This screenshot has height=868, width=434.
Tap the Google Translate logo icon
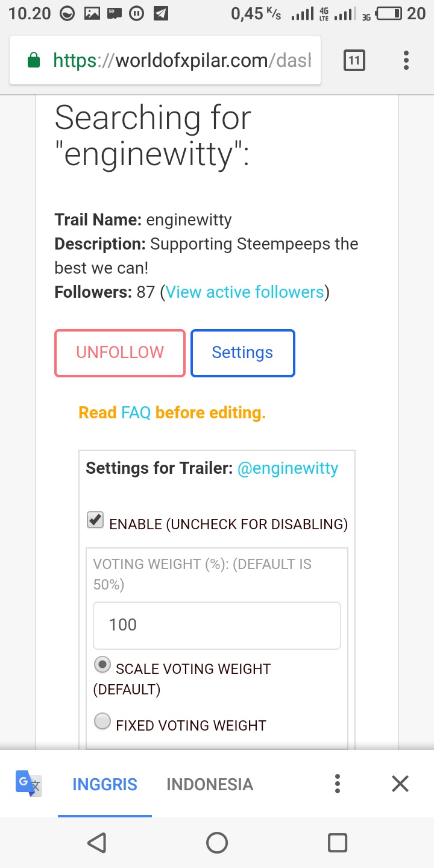28,784
